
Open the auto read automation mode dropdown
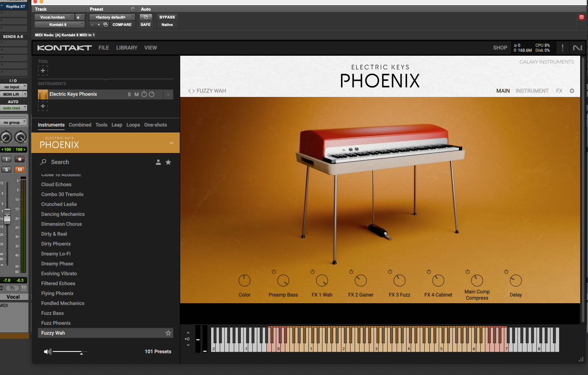(14, 108)
